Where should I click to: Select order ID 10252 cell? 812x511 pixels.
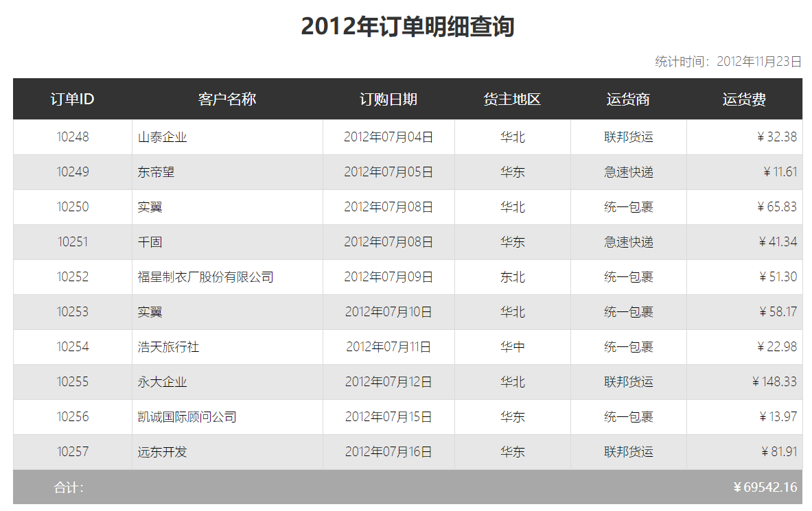coord(73,276)
